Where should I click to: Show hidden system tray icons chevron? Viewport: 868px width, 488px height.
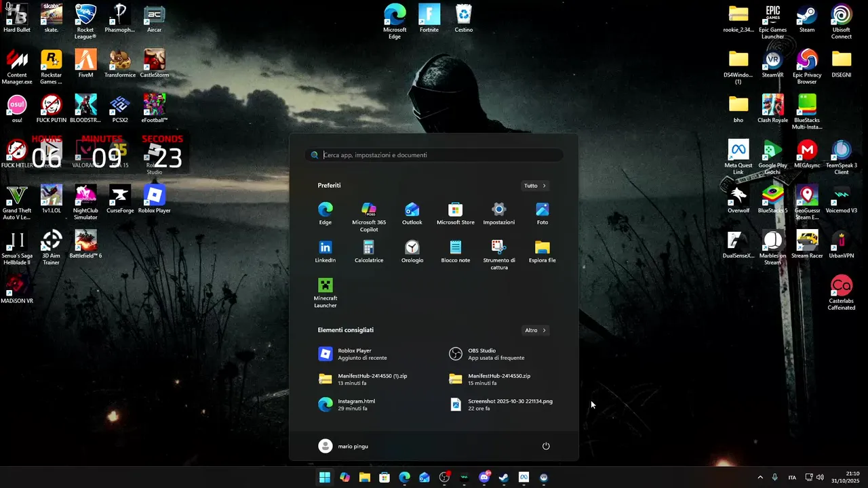(760, 477)
